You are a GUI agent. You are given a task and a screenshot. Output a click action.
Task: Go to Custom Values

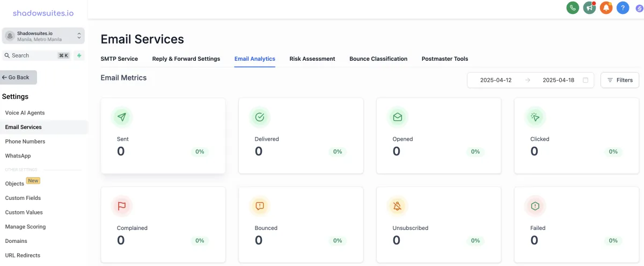pyautogui.click(x=24, y=212)
